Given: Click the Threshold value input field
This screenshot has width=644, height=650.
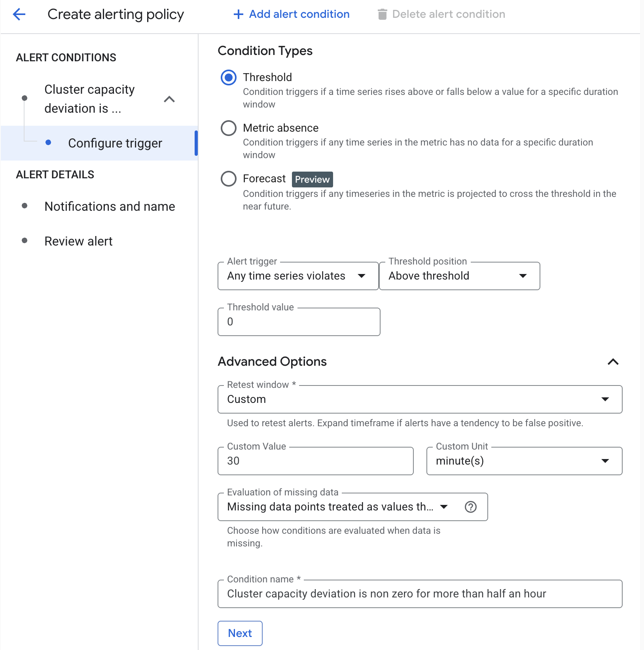Looking at the screenshot, I should 299,322.
